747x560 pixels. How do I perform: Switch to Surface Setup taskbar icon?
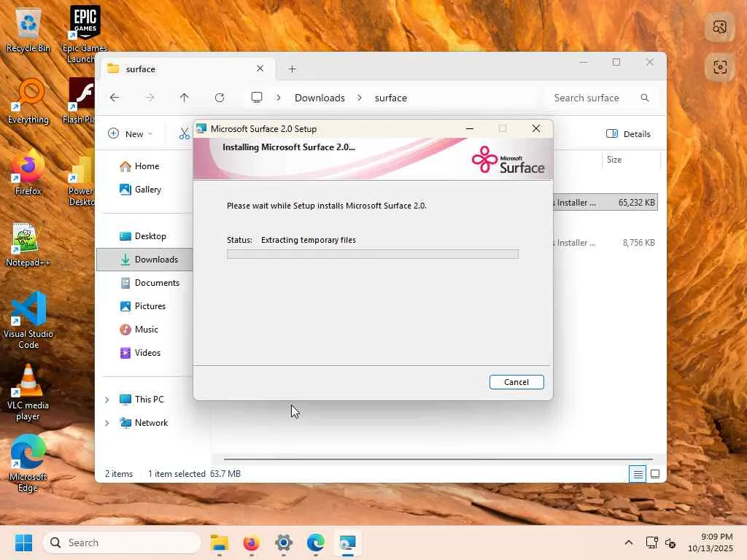tap(348, 542)
